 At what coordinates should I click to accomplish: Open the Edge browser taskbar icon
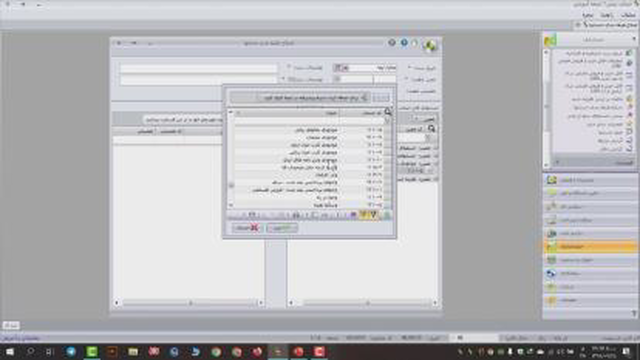195,352
